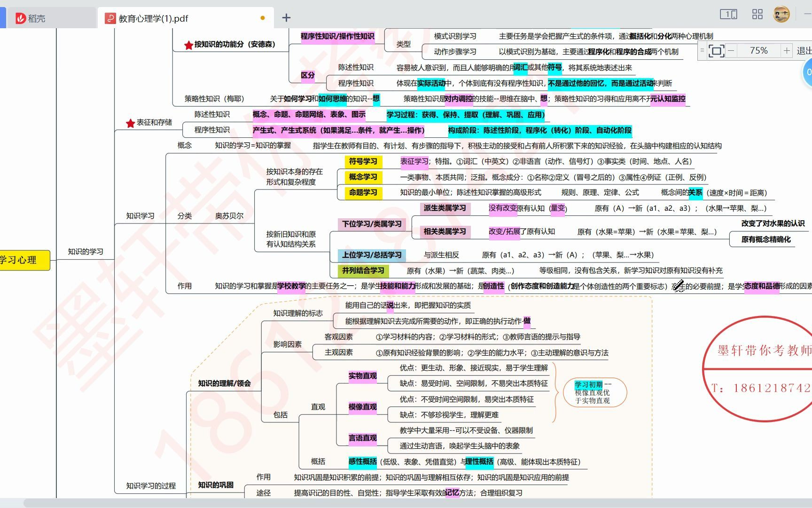The image size is (812, 508).
Task: Click the yellow 学习心理 root node
Action: click(x=24, y=260)
